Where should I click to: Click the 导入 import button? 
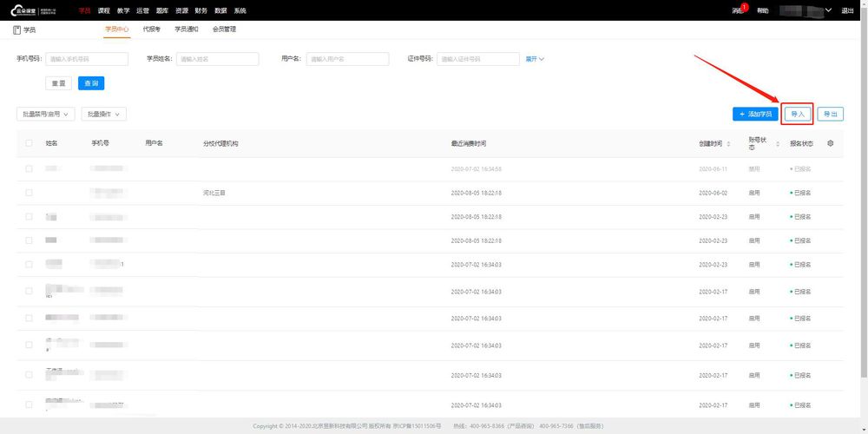coord(797,114)
